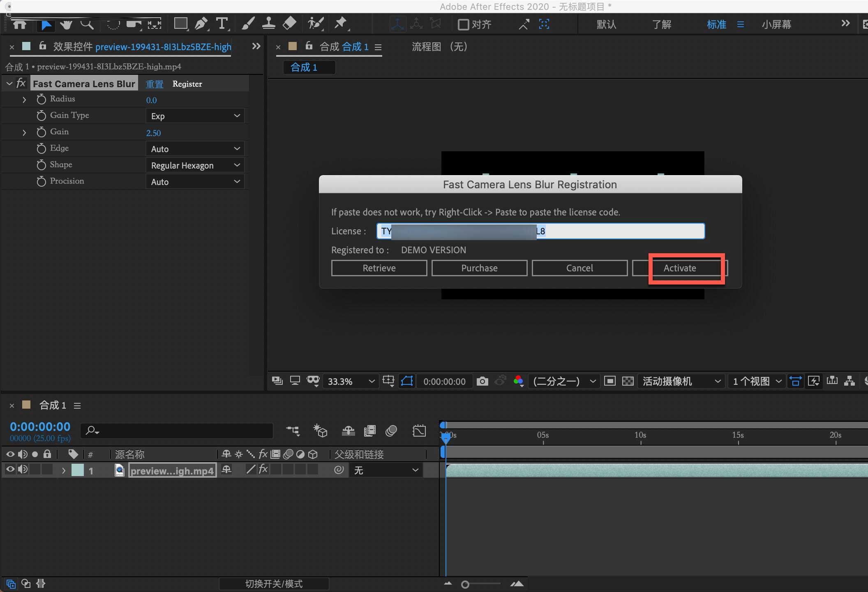The image size is (868, 592).
Task: Select the Rectangle shape tool
Action: click(180, 24)
